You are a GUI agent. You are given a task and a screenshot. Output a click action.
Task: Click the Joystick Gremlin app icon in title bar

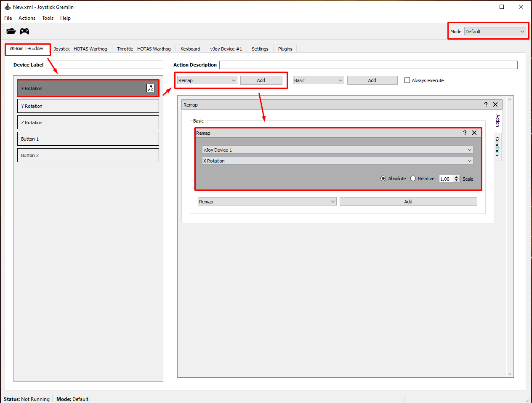click(x=7, y=7)
